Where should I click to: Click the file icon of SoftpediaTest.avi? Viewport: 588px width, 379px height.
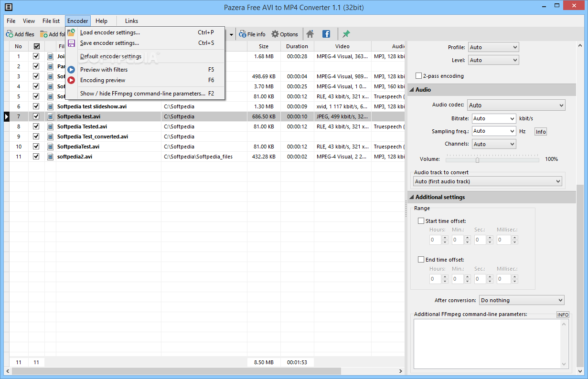tap(50, 147)
